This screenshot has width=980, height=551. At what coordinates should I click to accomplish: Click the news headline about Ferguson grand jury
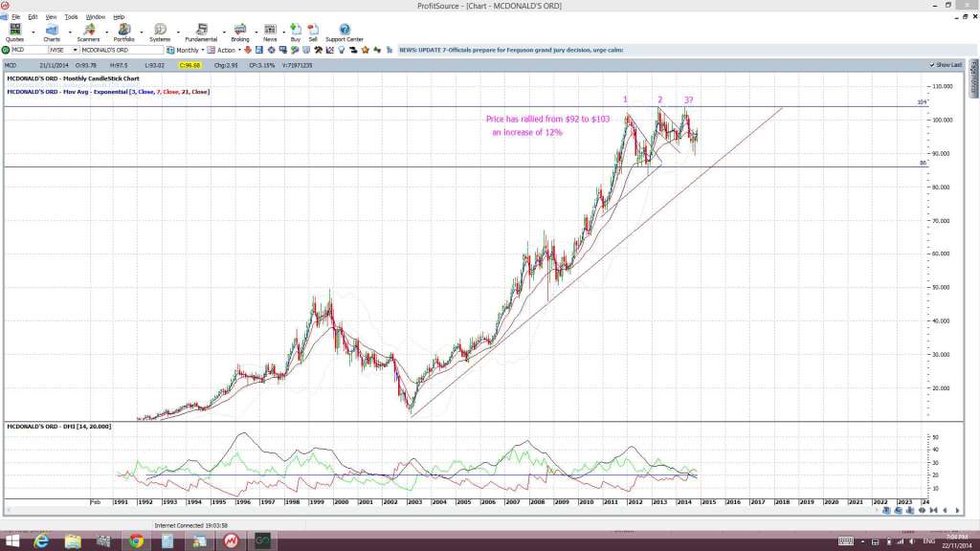[x=511, y=50]
